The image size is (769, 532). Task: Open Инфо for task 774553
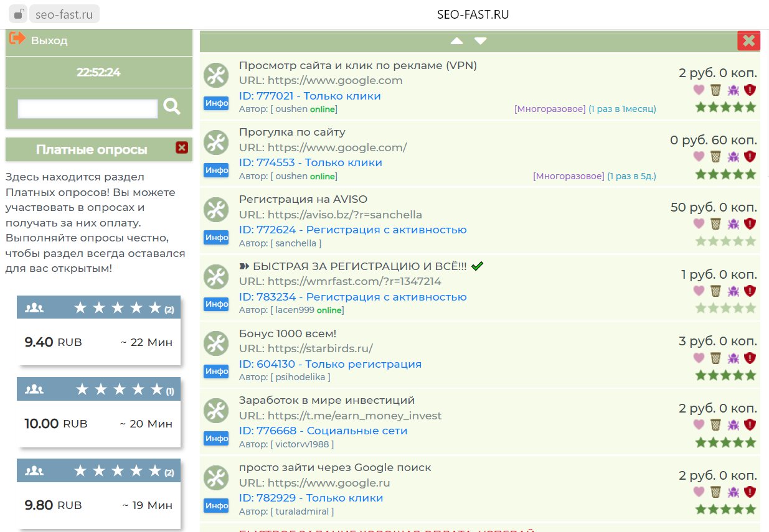coord(217,170)
